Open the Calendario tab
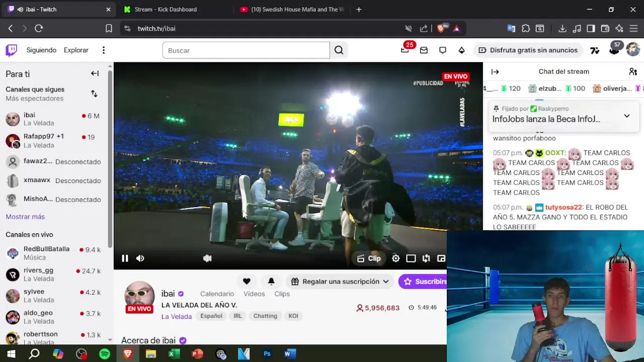This screenshot has height=362, width=644. click(x=217, y=294)
